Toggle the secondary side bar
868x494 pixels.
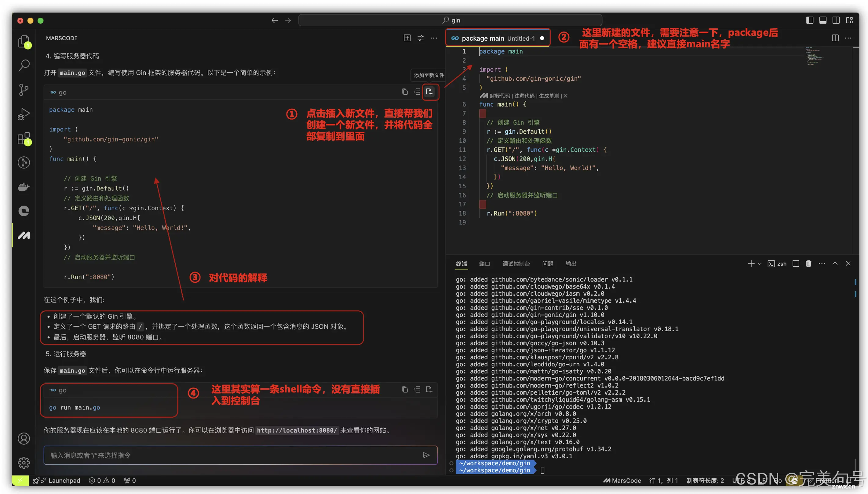[836, 20]
